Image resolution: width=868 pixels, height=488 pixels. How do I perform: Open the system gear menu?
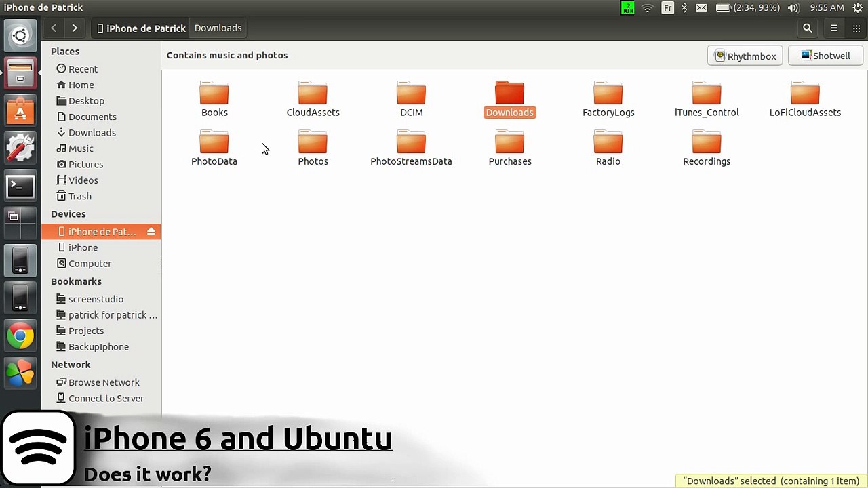coord(858,7)
